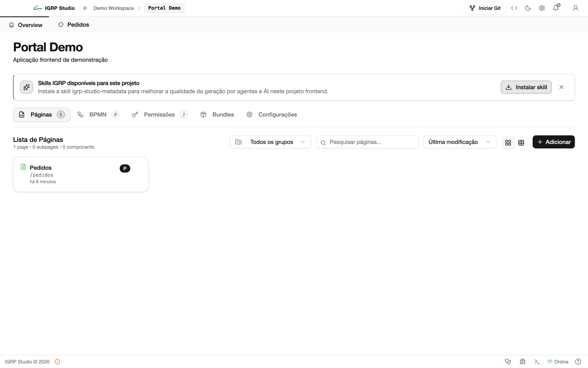Screen dimensions: 588x368
Task: Dismiss the Skills IGRP banner
Action: tap(561, 87)
